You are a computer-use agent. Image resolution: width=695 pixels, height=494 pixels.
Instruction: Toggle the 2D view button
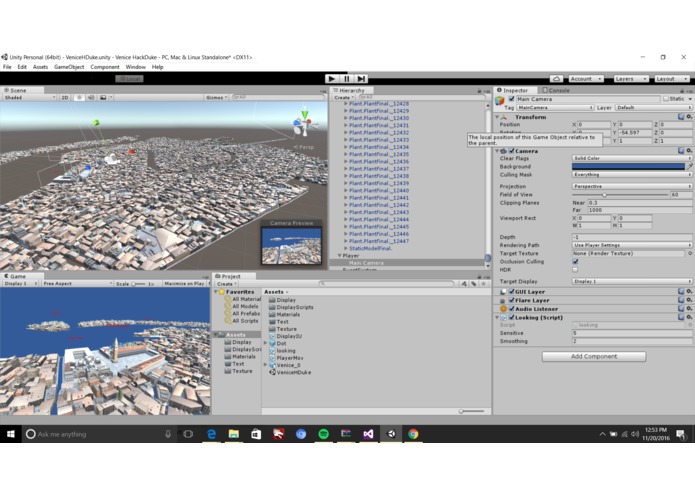[65, 97]
